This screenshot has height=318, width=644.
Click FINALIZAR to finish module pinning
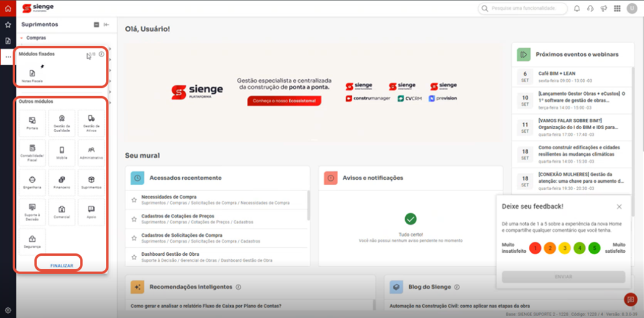(62, 266)
